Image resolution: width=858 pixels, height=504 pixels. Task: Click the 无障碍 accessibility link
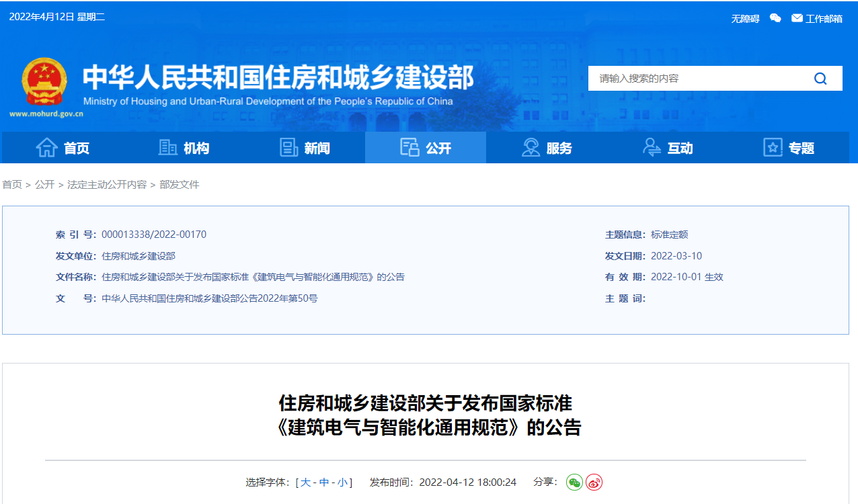[745, 19]
